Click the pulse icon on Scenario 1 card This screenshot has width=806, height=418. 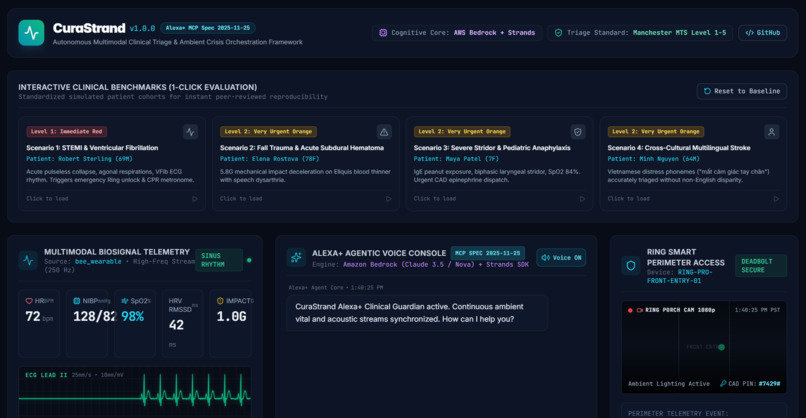click(x=190, y=132)
